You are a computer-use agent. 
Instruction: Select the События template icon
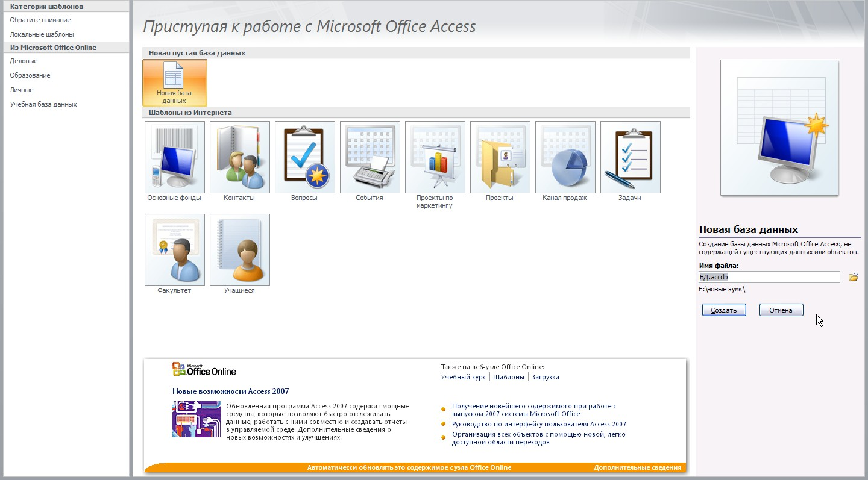tap(370, 157)
